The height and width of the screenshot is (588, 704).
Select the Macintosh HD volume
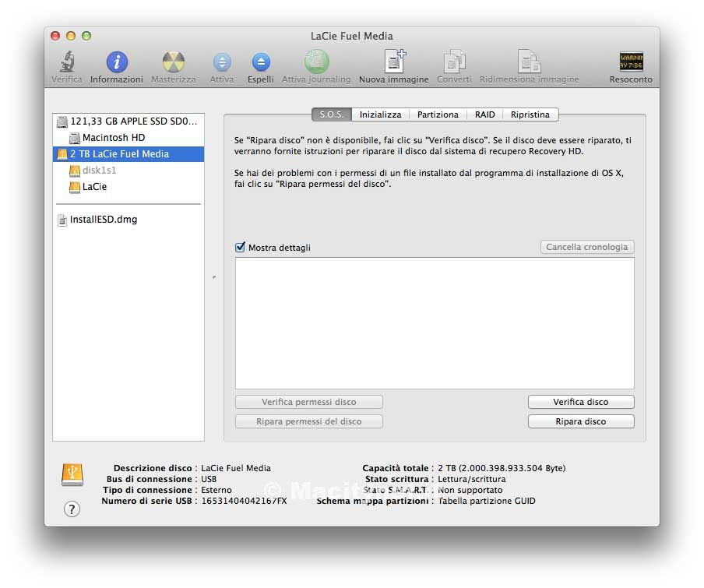point(128,137)
